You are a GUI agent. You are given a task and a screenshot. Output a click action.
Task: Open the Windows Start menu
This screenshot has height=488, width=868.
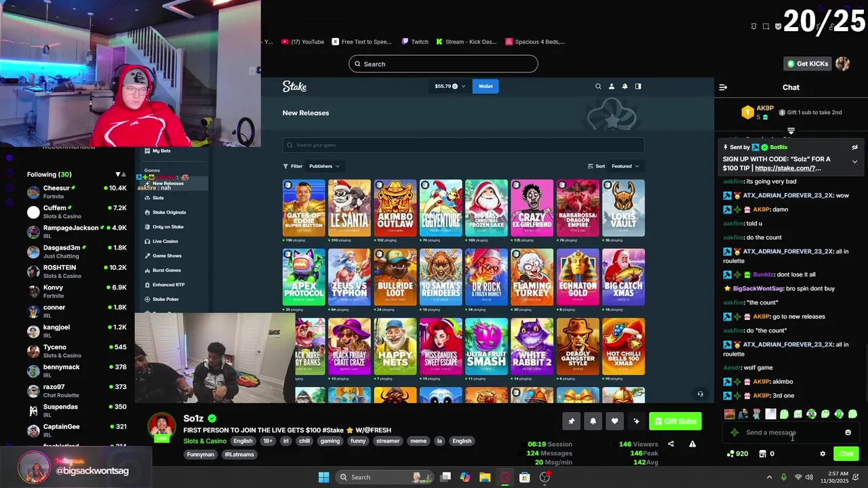coord(323,477)
